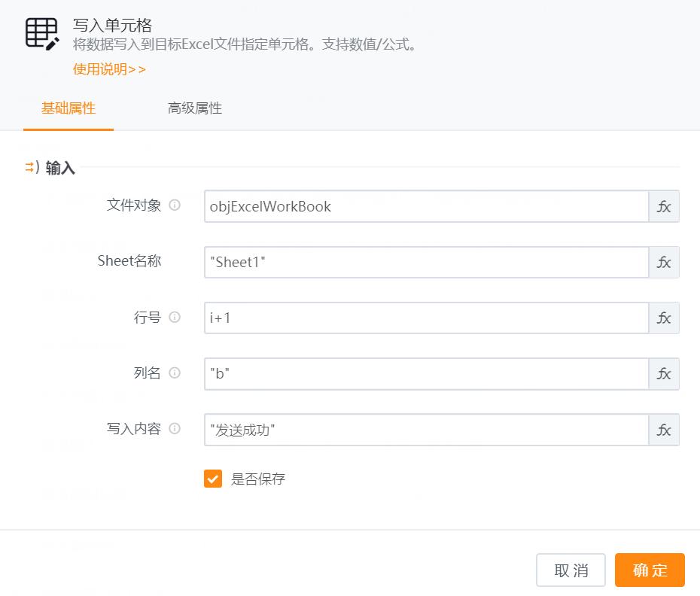Open fx editor for 写入内容 field
This screenshot has width=700, height=596.
coord(663,429)
